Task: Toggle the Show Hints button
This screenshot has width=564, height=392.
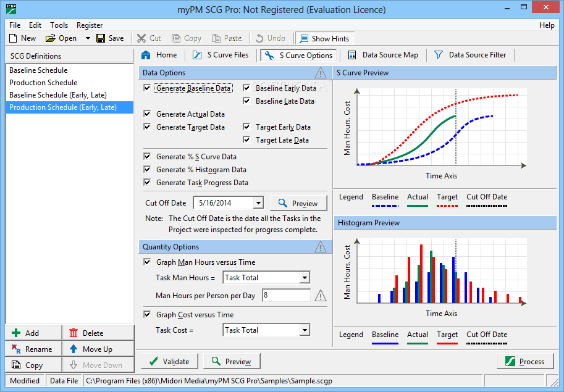Action: pos(324,38)
